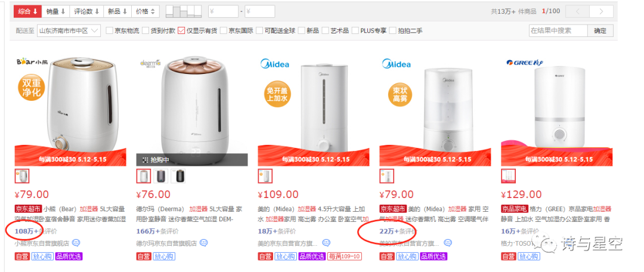Image resolution: width=644 pixels, height=272 pixels.
Task: Select the 评论数 sorting tab
Action: coord(86,11)
